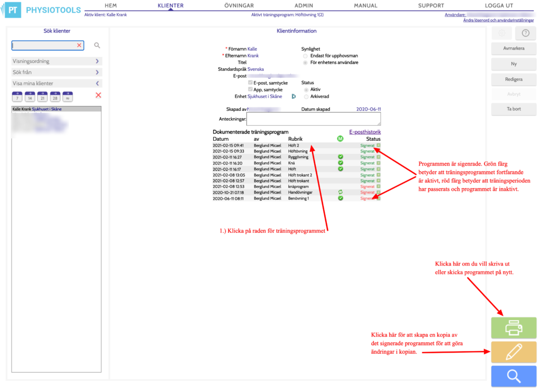The width and height of the screenshot is (538, 392).
Task: Select the 28-day calendar filter icon
Action: (55, 97)
